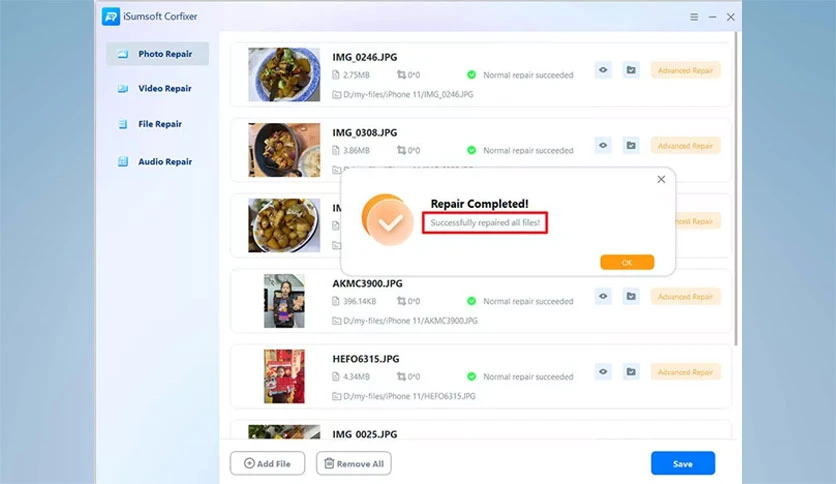Click the IMG_0246.JPG file name
The width and height of the screenshot is (836, 484).
[x=365, y=57]
